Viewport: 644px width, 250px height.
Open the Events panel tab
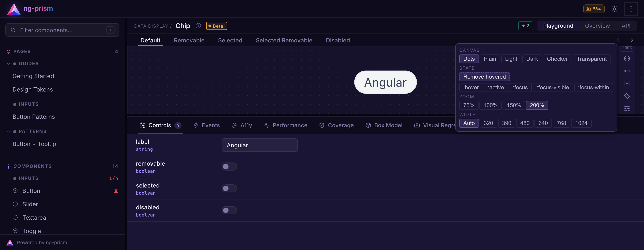point(206,125)
